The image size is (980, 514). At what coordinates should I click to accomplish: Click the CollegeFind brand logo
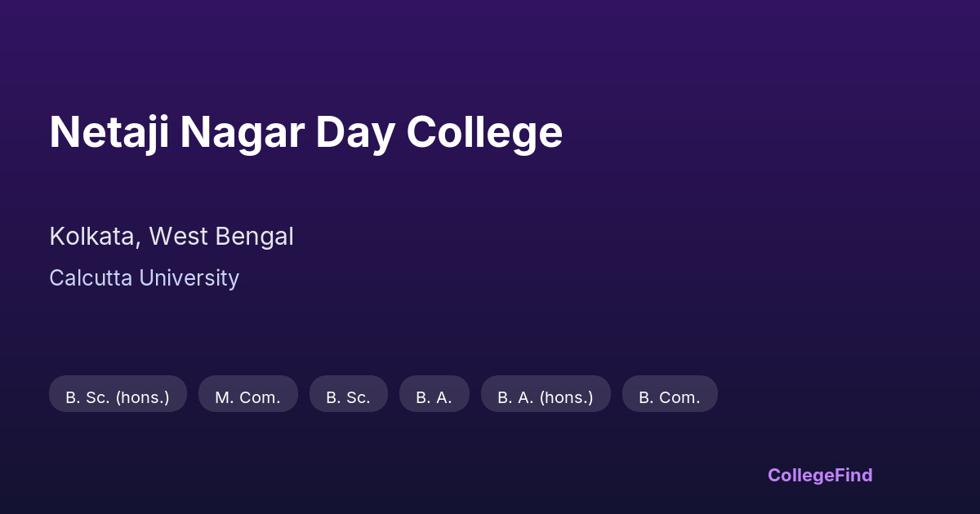pyautogui.click(x=819, y=475)
